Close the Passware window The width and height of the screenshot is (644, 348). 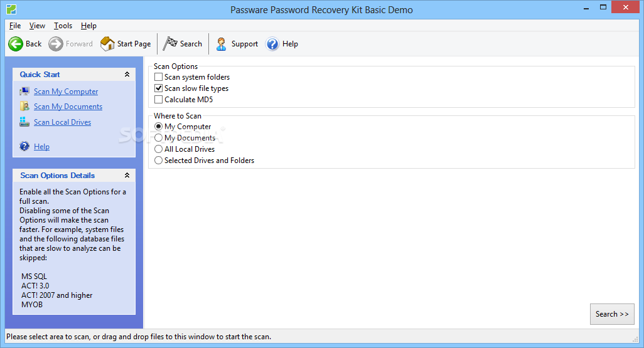626,8
